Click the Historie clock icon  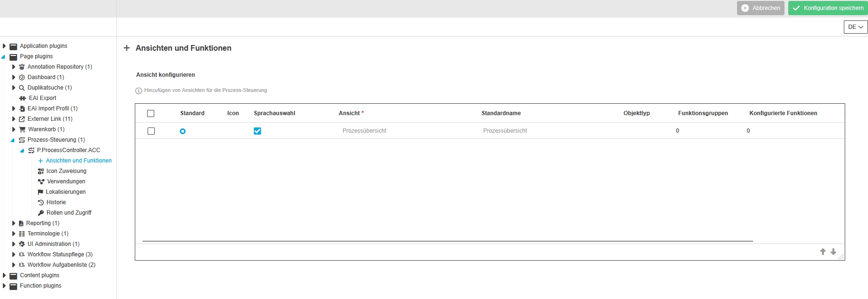coord(41,202)
